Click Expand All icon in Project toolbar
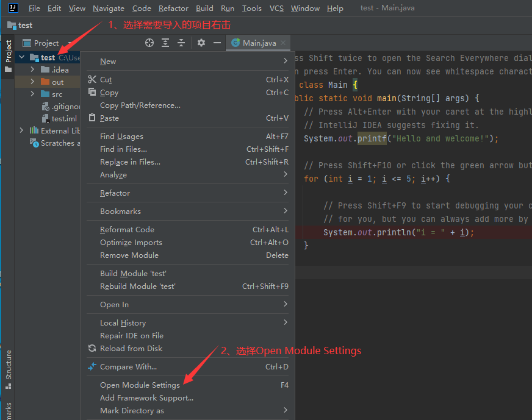Image resolution: width=532 pixels, height=420 pixels. pyautogui.click(x=165, y=43)
